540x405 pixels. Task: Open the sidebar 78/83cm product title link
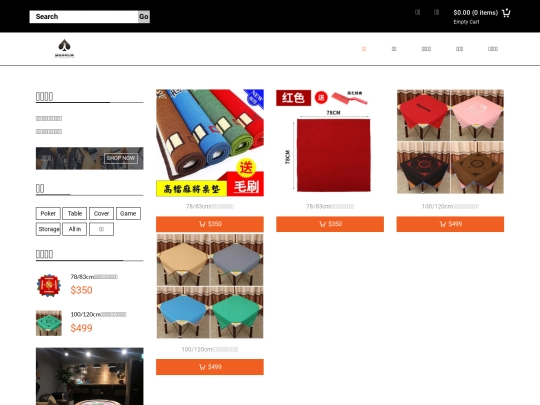click(94, 277)
